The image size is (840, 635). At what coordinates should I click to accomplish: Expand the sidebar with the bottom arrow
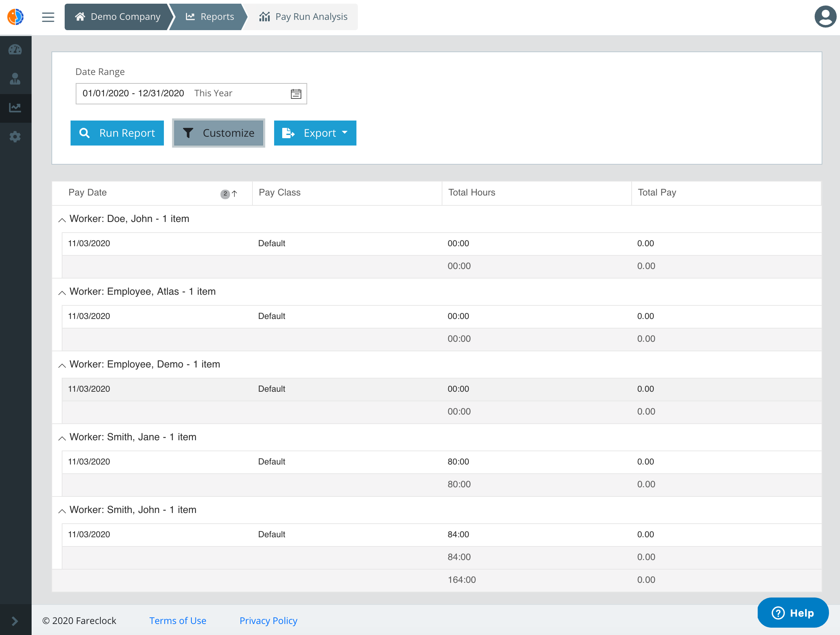coord(15,621)
